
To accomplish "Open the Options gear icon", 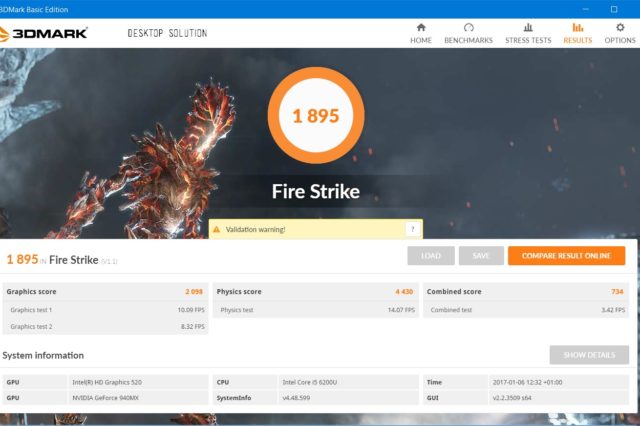I will [620, 27].
